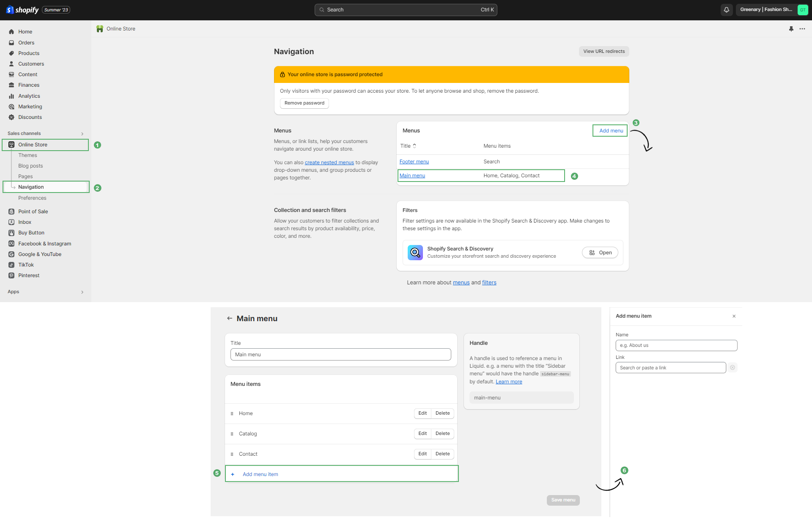Viewport: 812px width, 523px height.
Task: Close the Add menu item panel
Action: pos(734,317)
